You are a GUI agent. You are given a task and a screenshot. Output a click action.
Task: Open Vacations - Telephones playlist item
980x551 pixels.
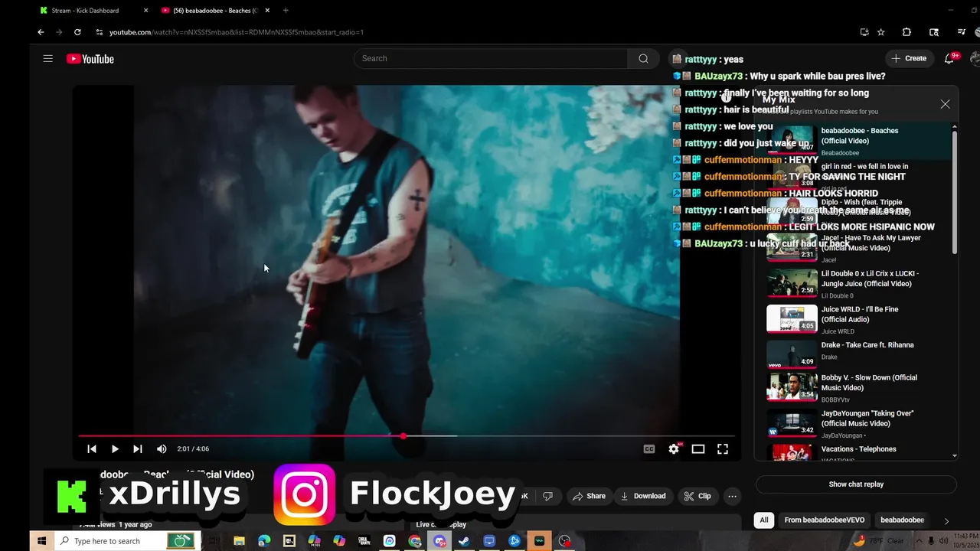(857, 452)
